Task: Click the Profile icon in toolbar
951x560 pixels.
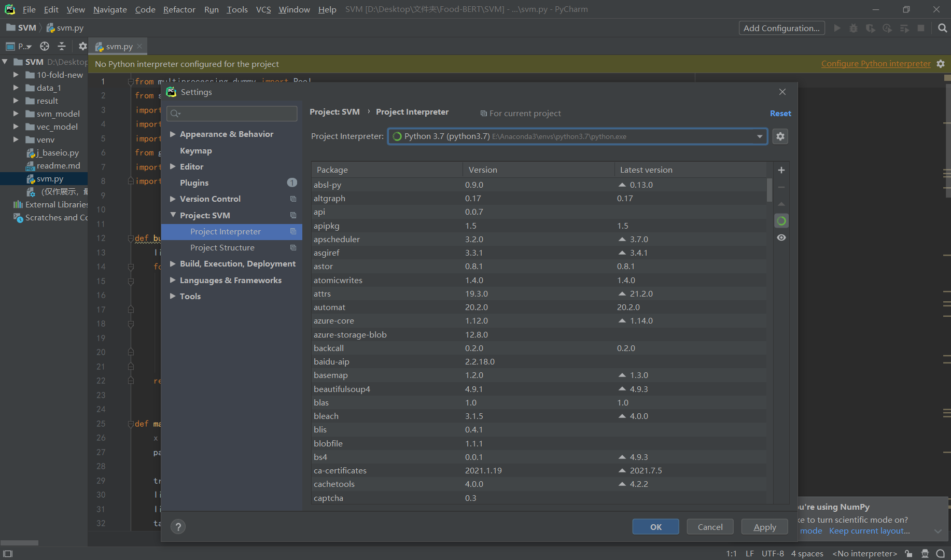Action: click(887, 28)
